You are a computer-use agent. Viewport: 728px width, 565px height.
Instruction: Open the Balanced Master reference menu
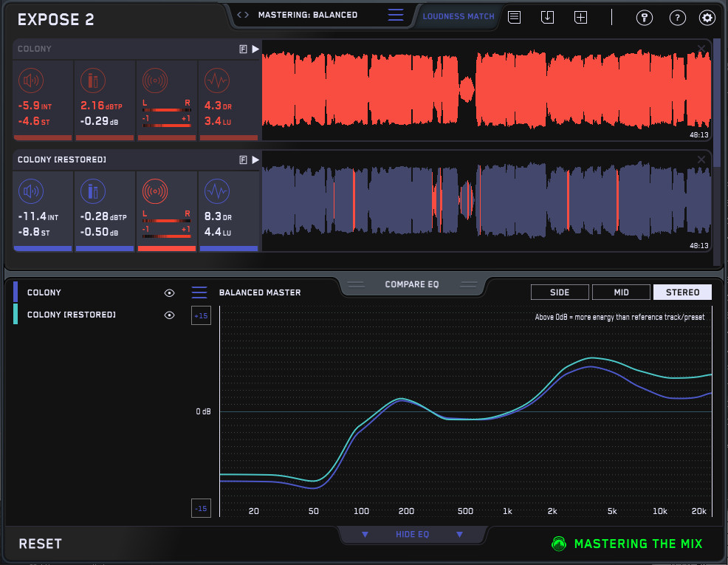click(199, 292)
